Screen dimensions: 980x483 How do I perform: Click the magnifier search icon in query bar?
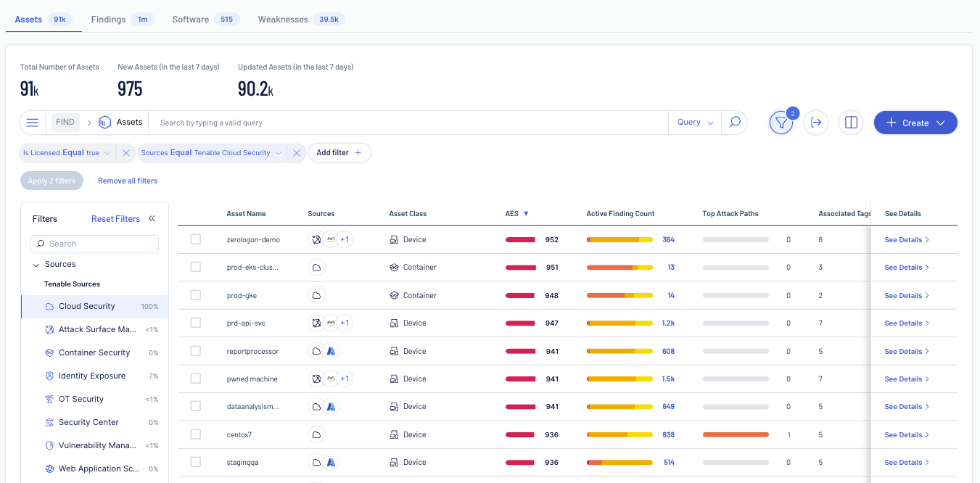(735, 123)
